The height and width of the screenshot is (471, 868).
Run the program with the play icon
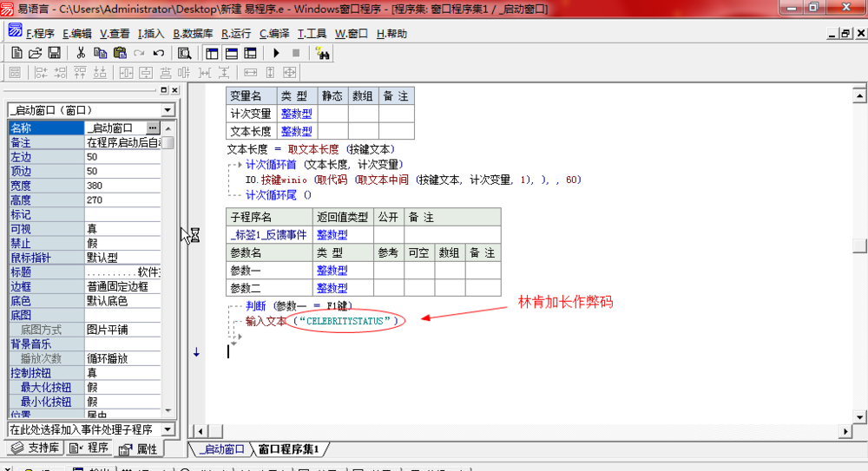click(x=276, y=53)
